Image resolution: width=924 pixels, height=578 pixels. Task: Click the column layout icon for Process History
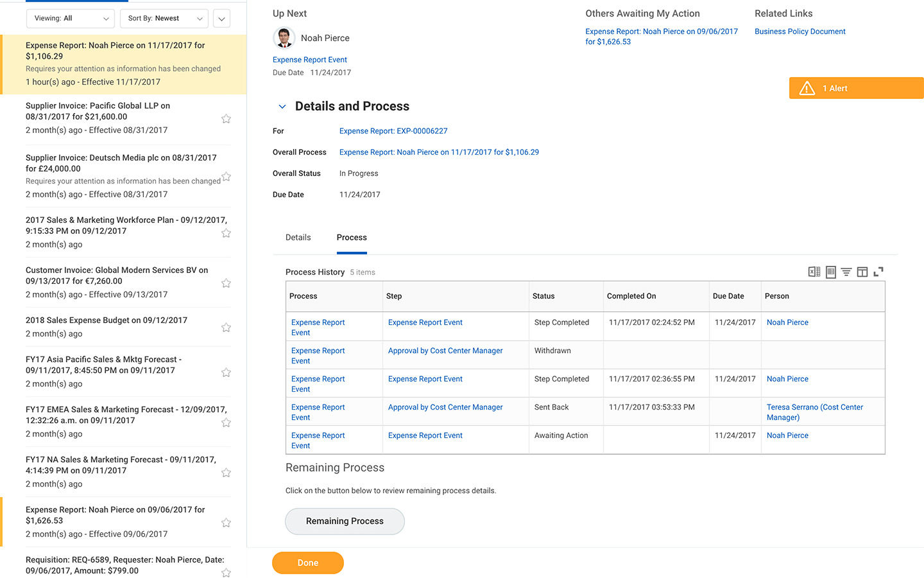(x=862, y=272)
